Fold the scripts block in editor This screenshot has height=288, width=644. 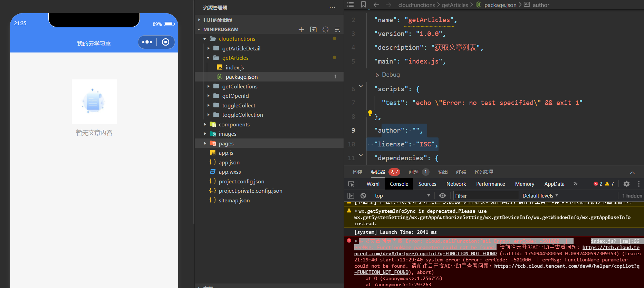pos(361,86)
